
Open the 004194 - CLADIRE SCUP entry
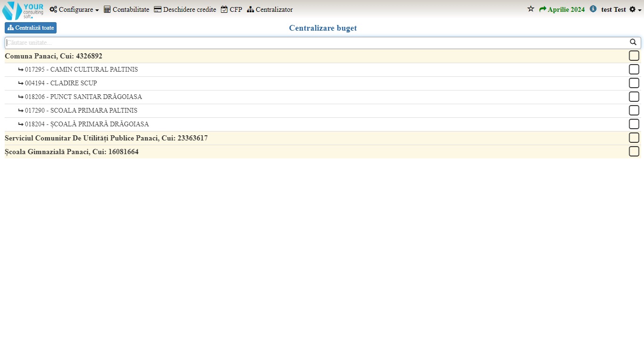[x=61, y=83]
